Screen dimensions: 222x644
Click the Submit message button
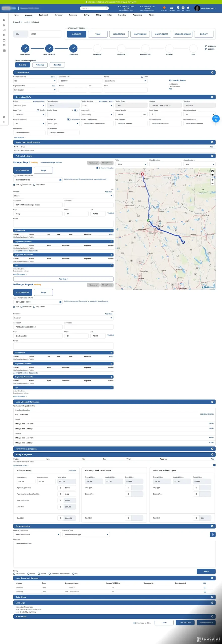pyautogui.click(x=206, y=571)
